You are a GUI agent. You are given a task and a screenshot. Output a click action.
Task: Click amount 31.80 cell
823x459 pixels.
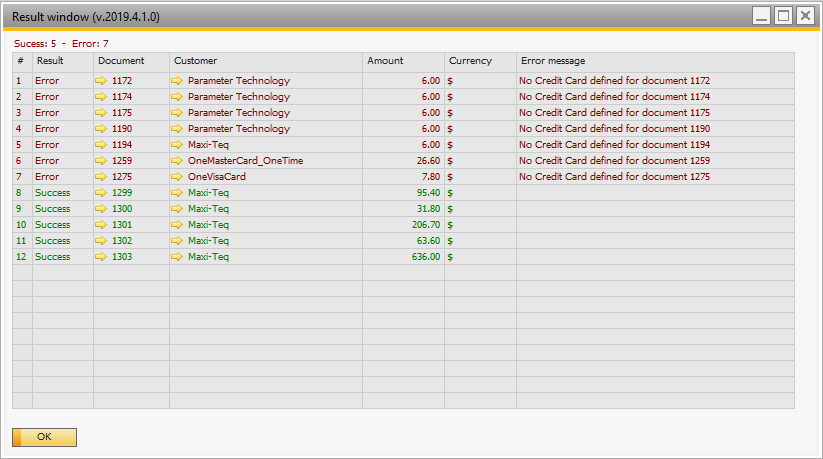[404, 209]
